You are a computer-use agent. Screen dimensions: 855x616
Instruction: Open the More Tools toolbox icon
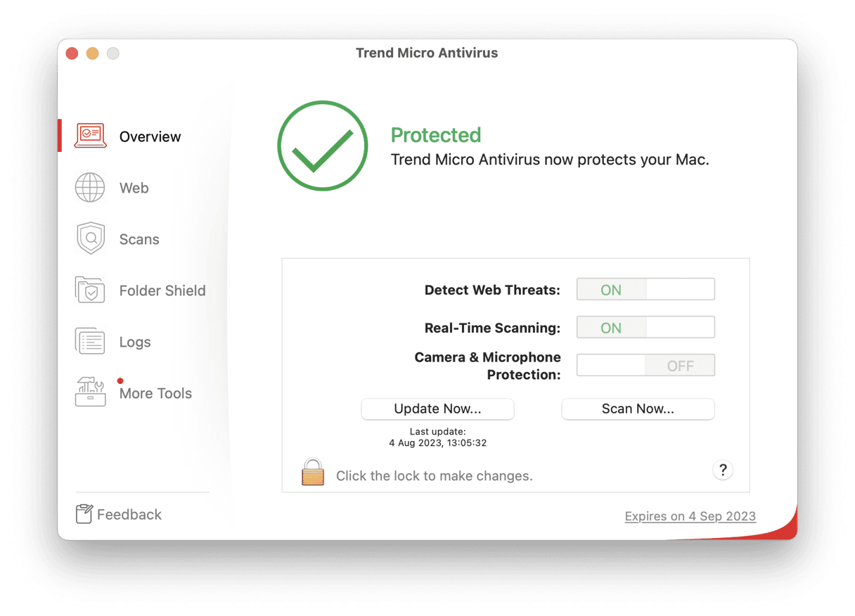tap(90, 393)
